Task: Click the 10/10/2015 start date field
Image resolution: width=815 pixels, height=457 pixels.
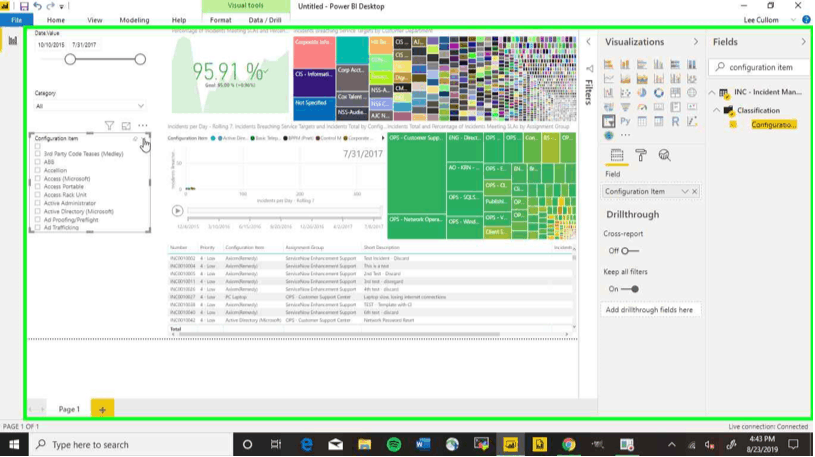Action: [51, 45]
